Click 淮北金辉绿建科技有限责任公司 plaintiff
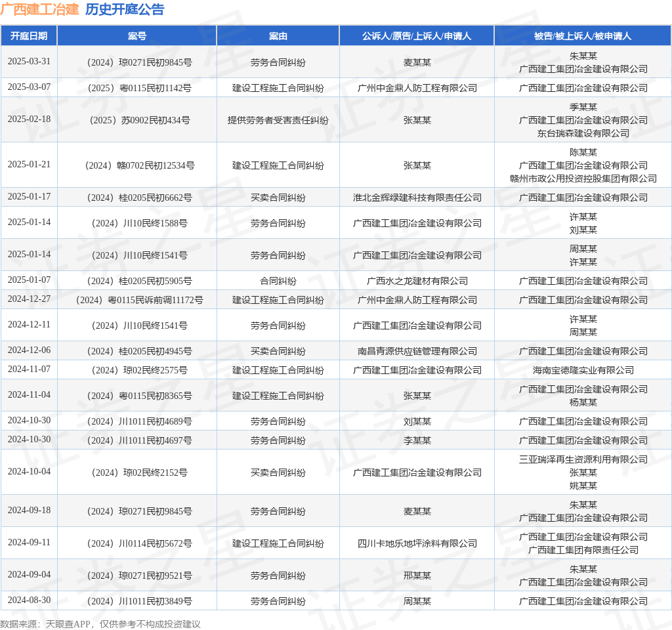The image size is (672, 630). point(417,198)
